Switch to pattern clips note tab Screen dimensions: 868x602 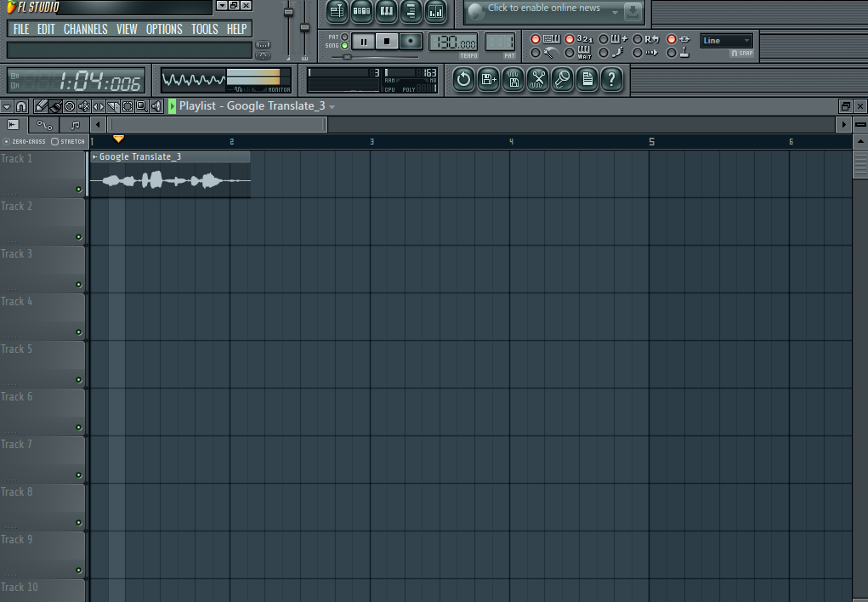tap(75, 125)
